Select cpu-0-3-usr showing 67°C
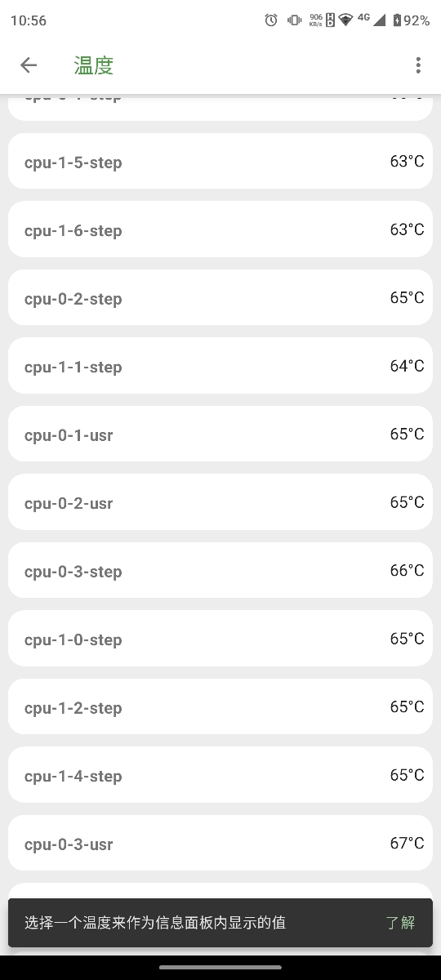The image size is (441, 980). 220,844
